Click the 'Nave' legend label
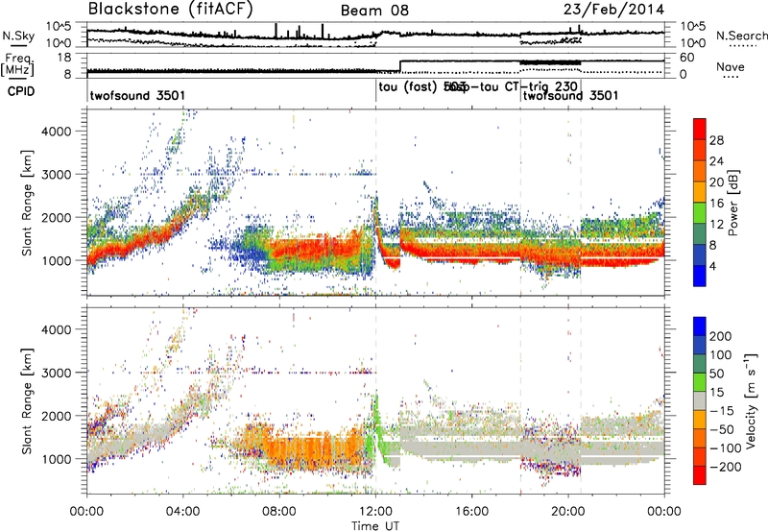The image size is (768, 532). click(x=730, y=67)
